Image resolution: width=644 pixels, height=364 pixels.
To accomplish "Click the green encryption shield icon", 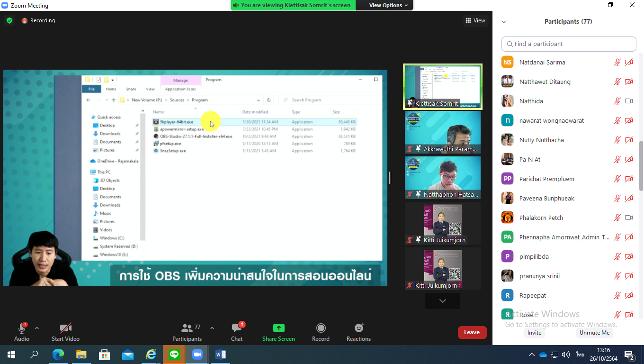I will click(9, 20).
